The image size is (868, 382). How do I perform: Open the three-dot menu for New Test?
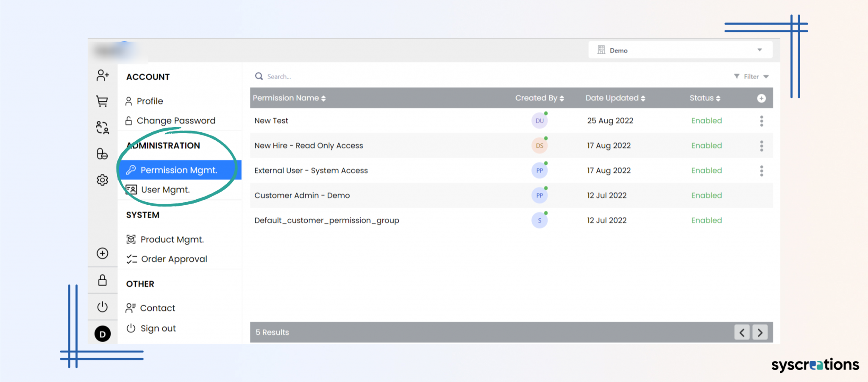[x=761, y=121]
